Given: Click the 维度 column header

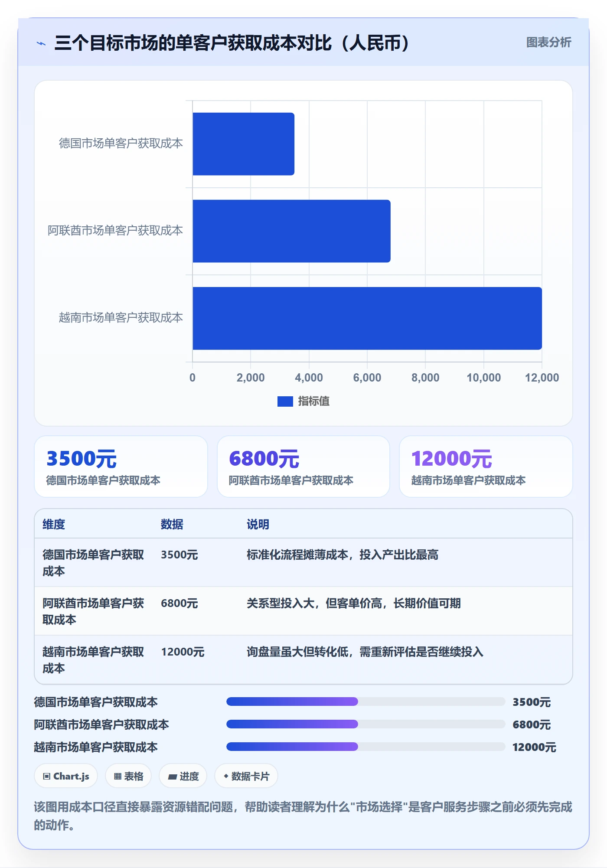Looking at the screenshot, I should [54, 524].
